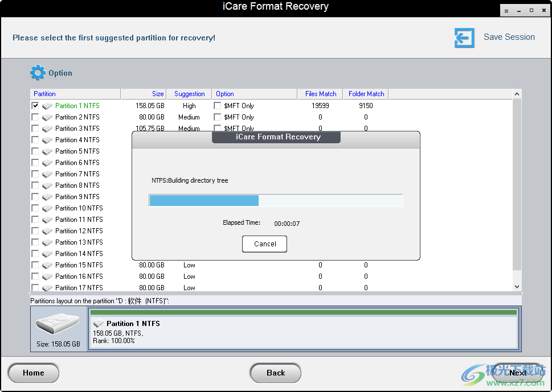Click the small drive icon beside bold Partition 1 NTFS
This screenshot has height=392, width=552.
98,324
